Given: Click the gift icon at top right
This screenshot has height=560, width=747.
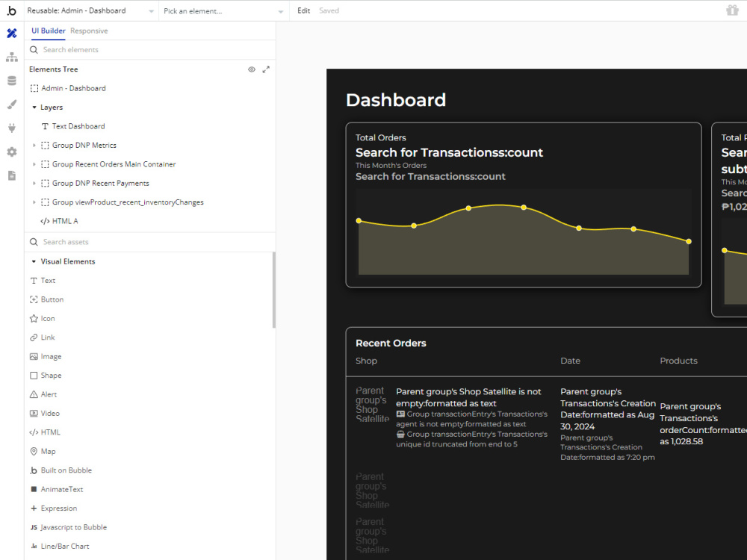Looking at the screenshot, I should [732, 10].
